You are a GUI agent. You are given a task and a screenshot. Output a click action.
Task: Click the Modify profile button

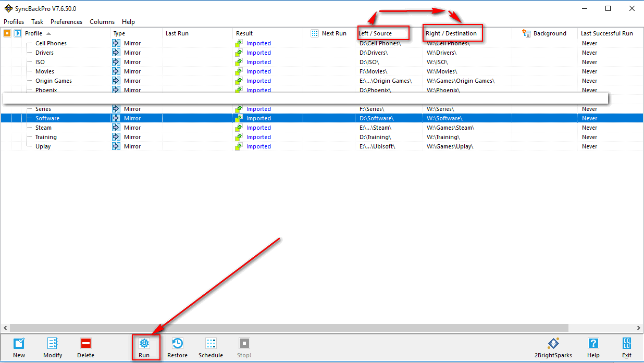click(x=53, y=348)
